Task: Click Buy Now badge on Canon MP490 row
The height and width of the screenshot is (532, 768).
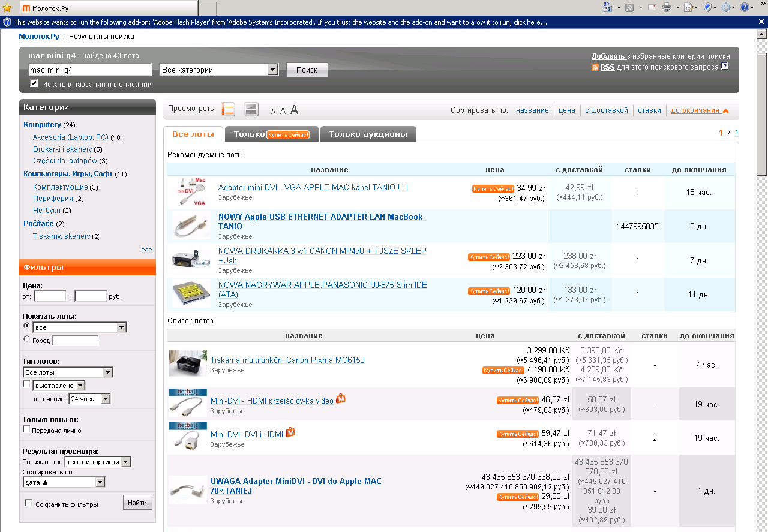Action: tap(489, 257)
